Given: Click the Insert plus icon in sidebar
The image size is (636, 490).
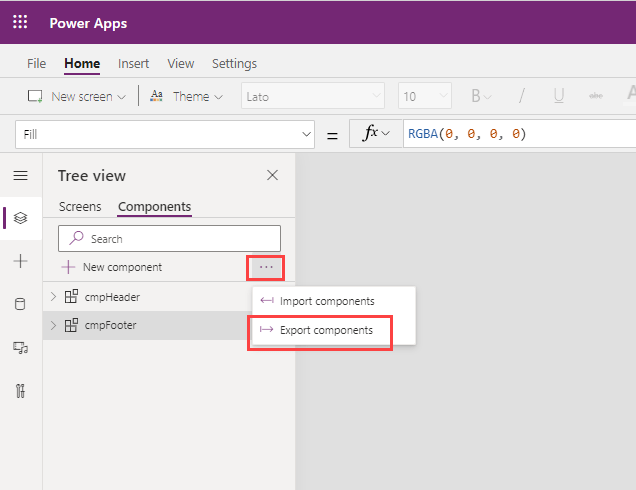Looking at the screenshot, I should point(20,261).
